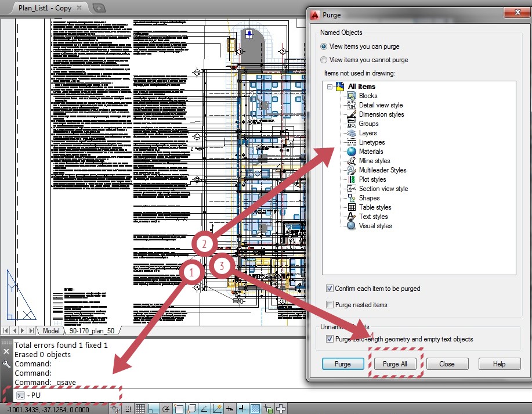Toggle Grid Display in status bar

(140, 409)
